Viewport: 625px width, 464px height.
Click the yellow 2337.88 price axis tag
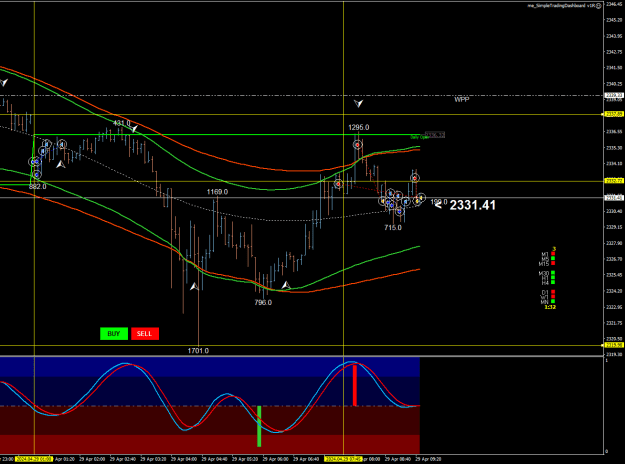click(614, 114)
